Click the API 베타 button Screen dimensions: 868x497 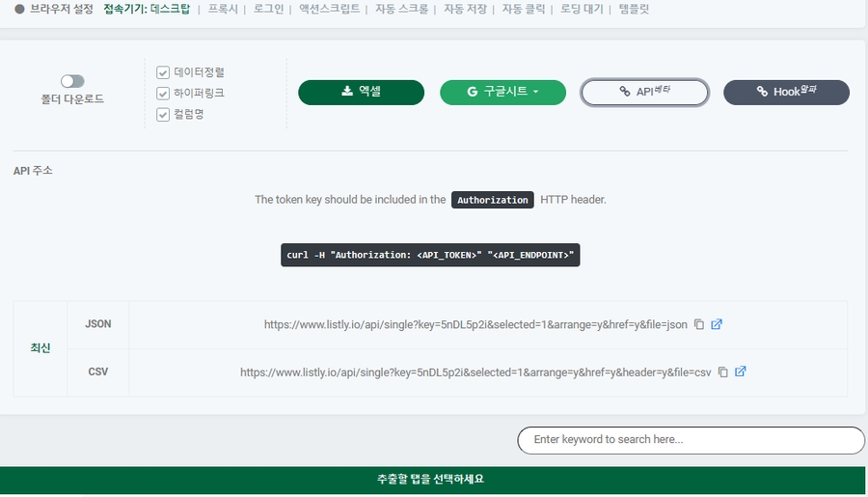click(645, 92)
